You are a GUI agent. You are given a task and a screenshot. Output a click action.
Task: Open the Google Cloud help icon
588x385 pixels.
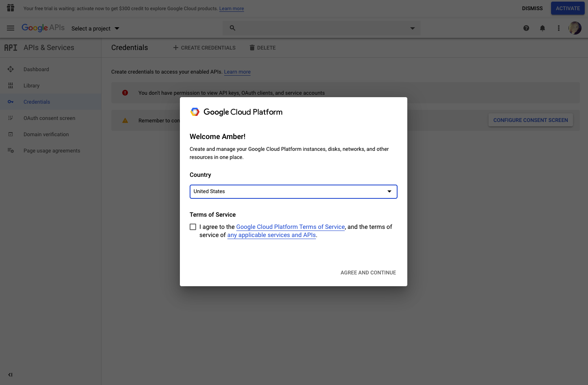[x=526, y=28]
